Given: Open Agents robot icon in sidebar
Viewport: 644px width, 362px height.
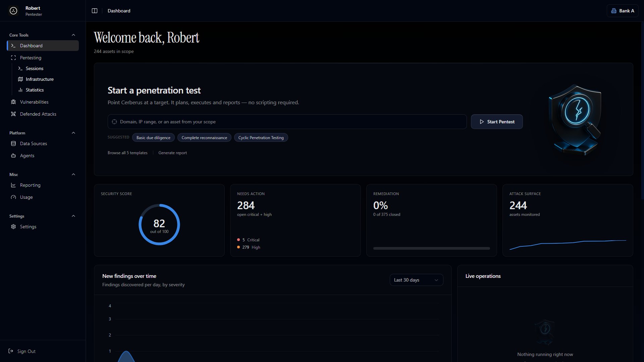Looking at the screenshot, I should (13, 156).
